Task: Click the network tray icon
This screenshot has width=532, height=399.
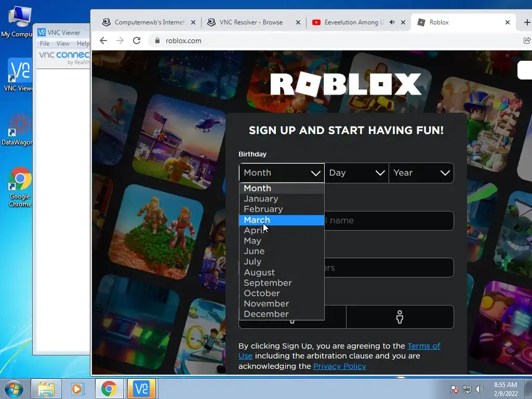Action: (x=467, y=389)
